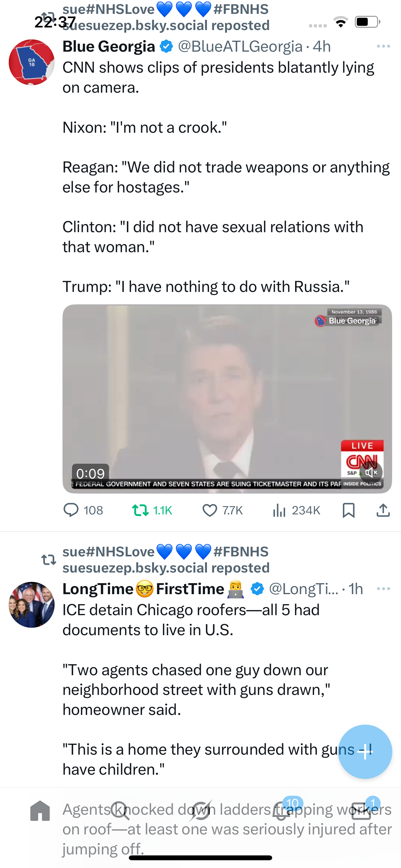Open @BlueATLGeorgia handle link
This screenshot has height=868, width=401.
(x=240, y=46)
